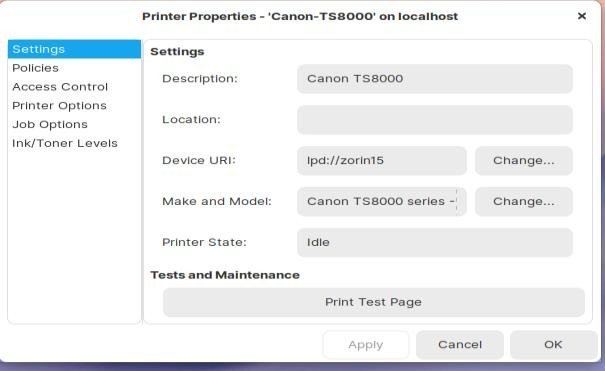
Task: Click the Apply button
Action: 366,344
